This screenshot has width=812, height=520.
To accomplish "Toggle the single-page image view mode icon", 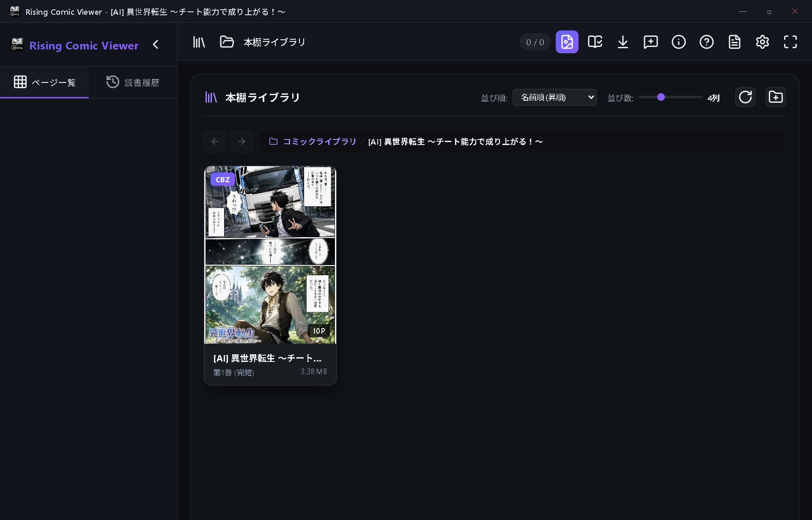I will click(567, 42).
